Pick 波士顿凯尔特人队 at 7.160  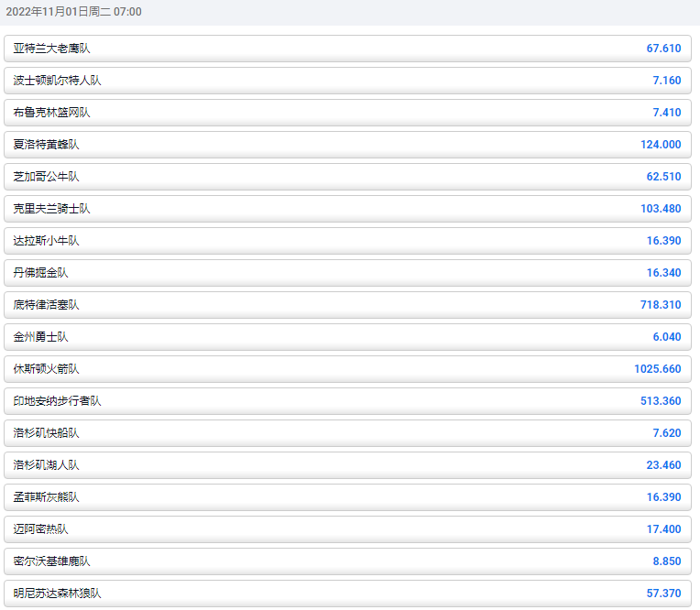tap(347, 81)
